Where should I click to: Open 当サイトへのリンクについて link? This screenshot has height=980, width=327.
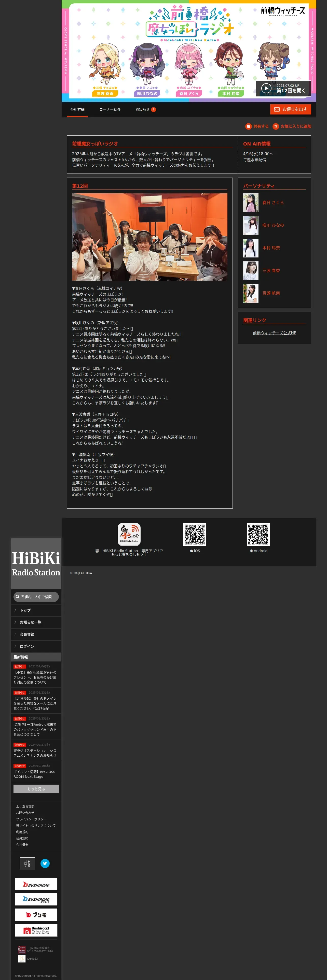click(x=36, y=826)
